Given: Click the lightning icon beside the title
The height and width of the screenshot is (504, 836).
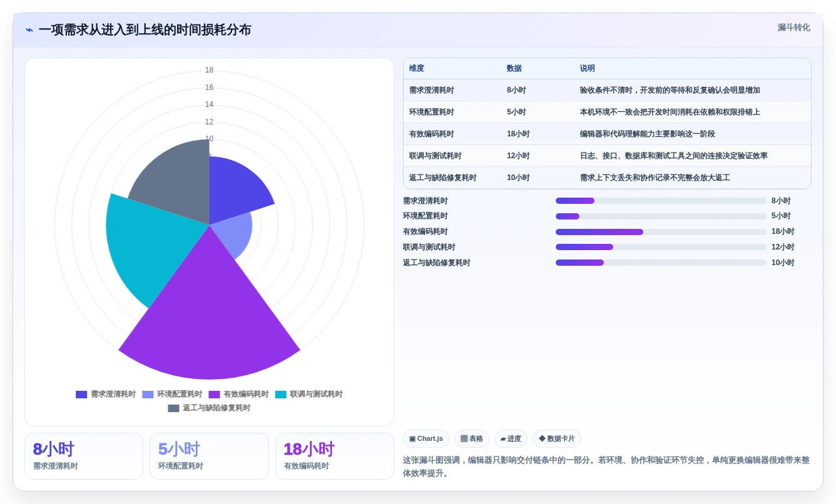Looking at the screenshot, I should tap(29, 30).
